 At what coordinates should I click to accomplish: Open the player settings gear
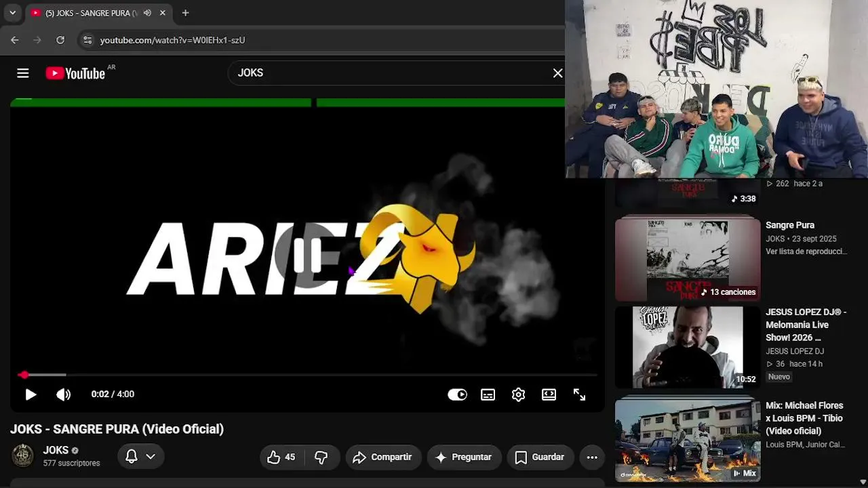coord(519,394)
